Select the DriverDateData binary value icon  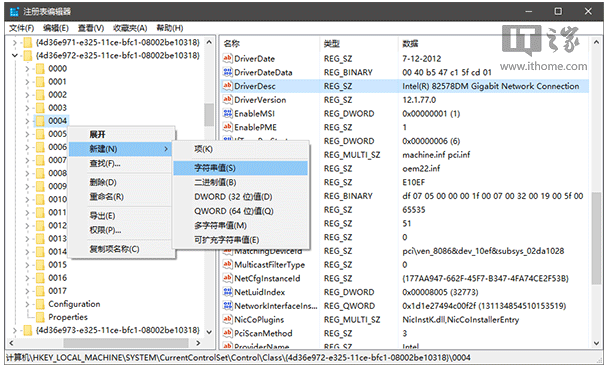pos(227,72)
